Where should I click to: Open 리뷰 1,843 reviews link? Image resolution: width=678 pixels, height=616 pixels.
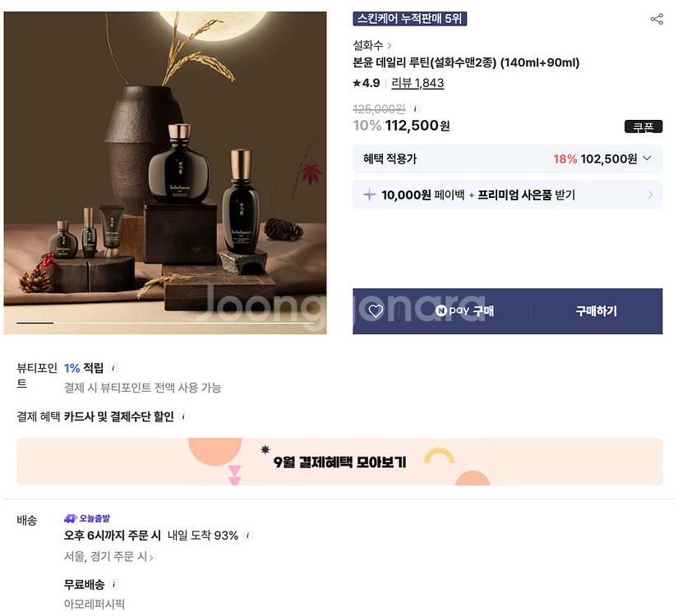pyautogui.click(x=417, y=83)
